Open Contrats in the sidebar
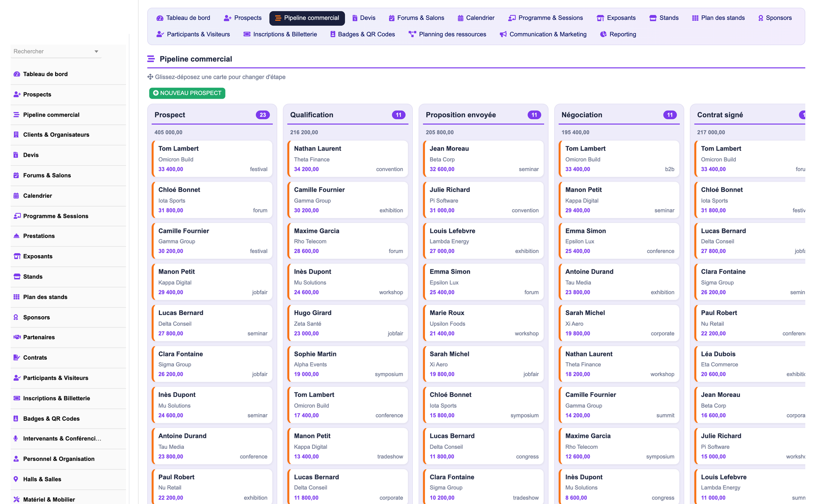 click(68, 358)
